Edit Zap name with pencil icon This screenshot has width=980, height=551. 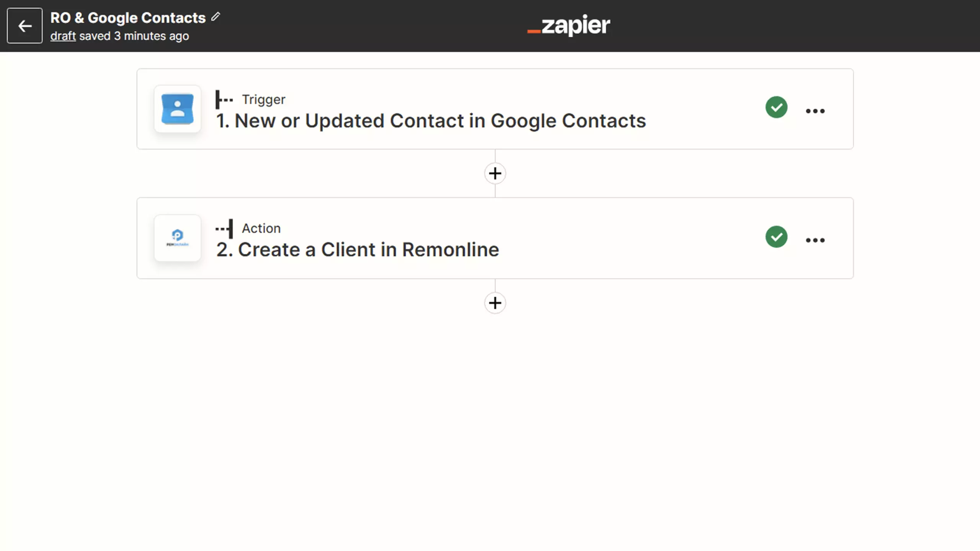[216, 16]
